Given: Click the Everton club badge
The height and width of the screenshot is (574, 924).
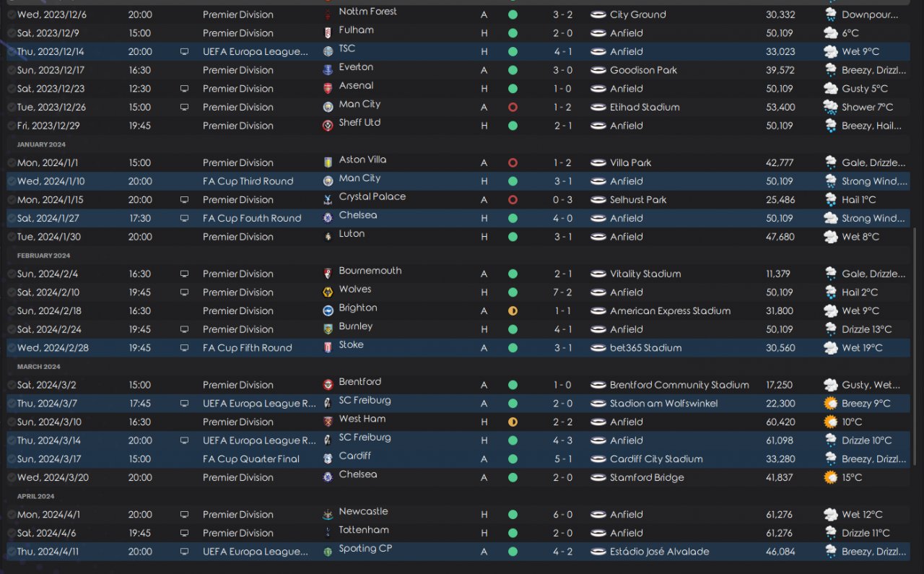Looking at the screenshot, I should point(328,70).
